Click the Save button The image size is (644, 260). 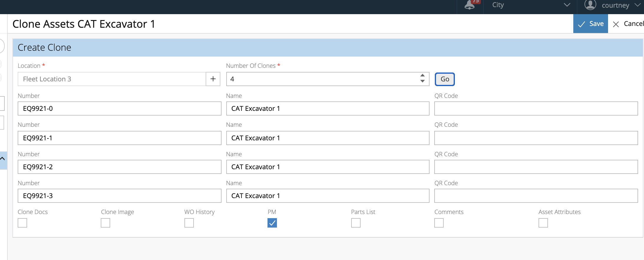(591, 24)
